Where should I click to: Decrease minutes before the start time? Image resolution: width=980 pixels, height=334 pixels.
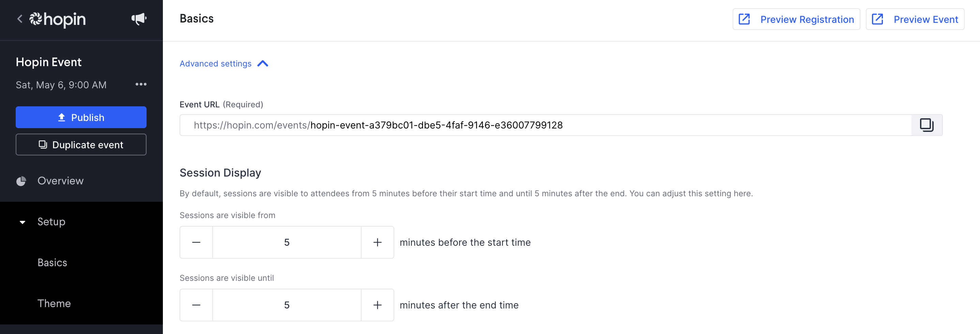click(196, 242)
